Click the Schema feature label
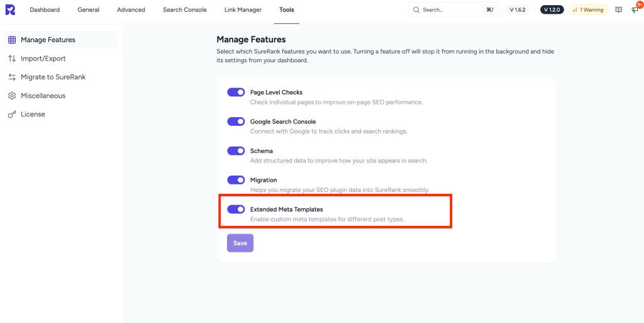This screenshot has width=644, height=323. pyautogui.click(x=262, y=151)
